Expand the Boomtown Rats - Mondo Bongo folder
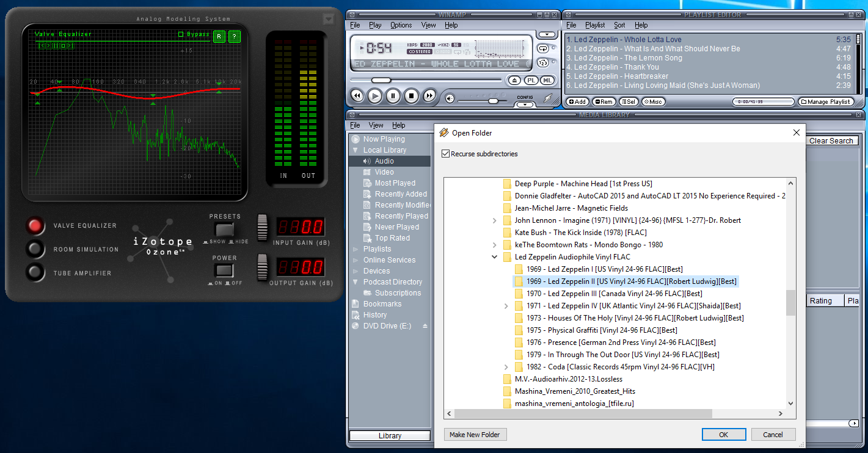The height and width of the screenshot is (453, 868). (x=495, y=245)
